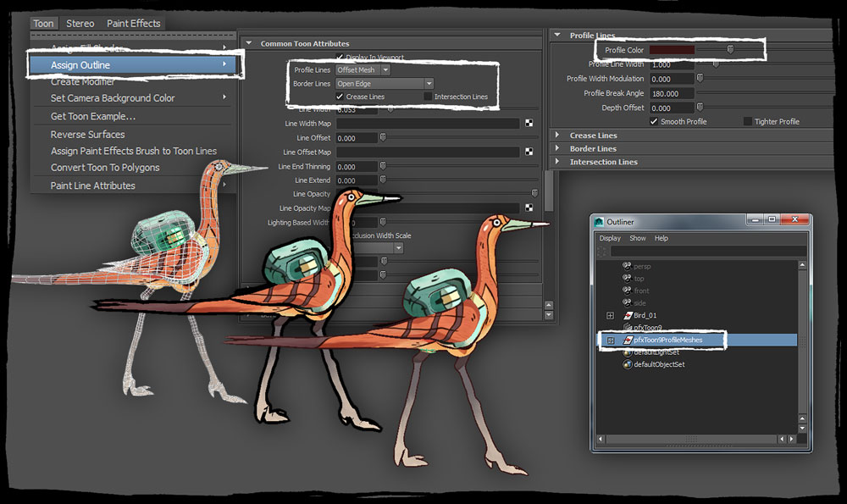
Task: Click the Line Opacity Map checker map button
Action: (529, 208)
